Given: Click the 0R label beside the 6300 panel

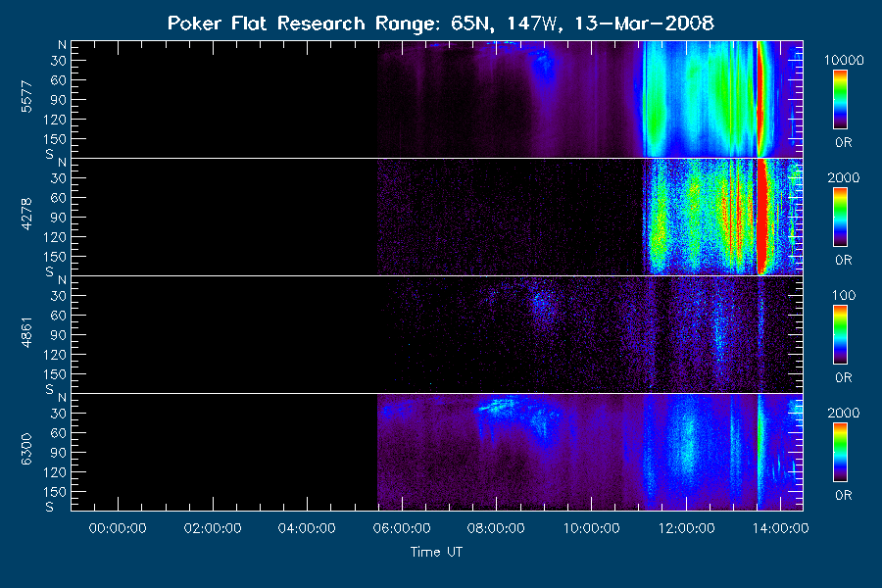Looking at the screenshot, I should pyautogui.click(x=843, y=495).
